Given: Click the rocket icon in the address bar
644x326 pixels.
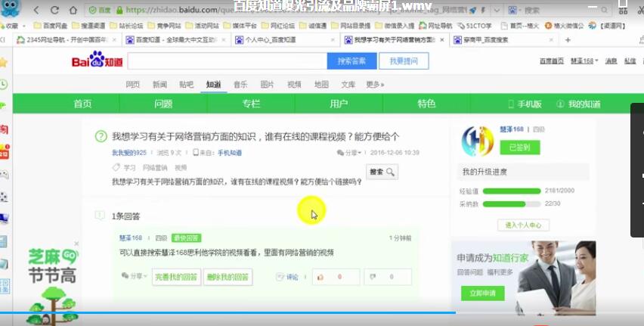Looking at the screenshot, I should (472, 11).
